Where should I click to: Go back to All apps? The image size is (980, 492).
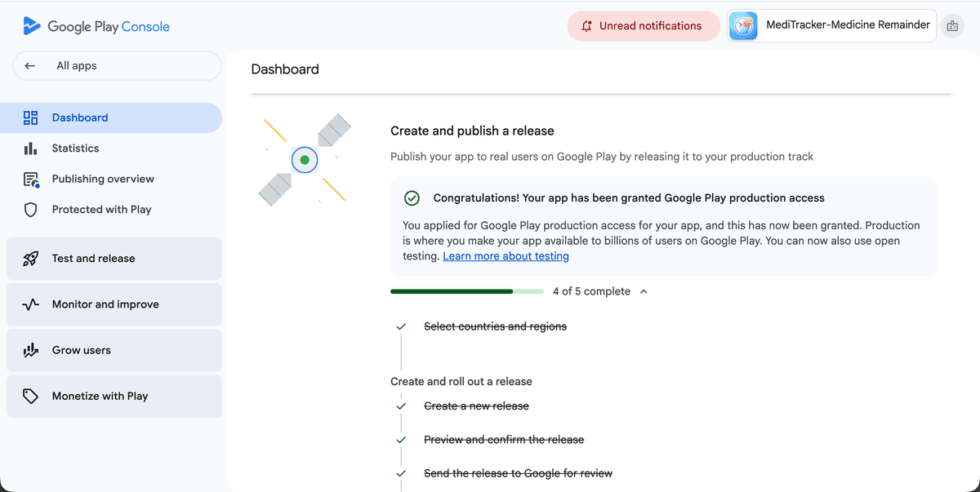[117, 66]
